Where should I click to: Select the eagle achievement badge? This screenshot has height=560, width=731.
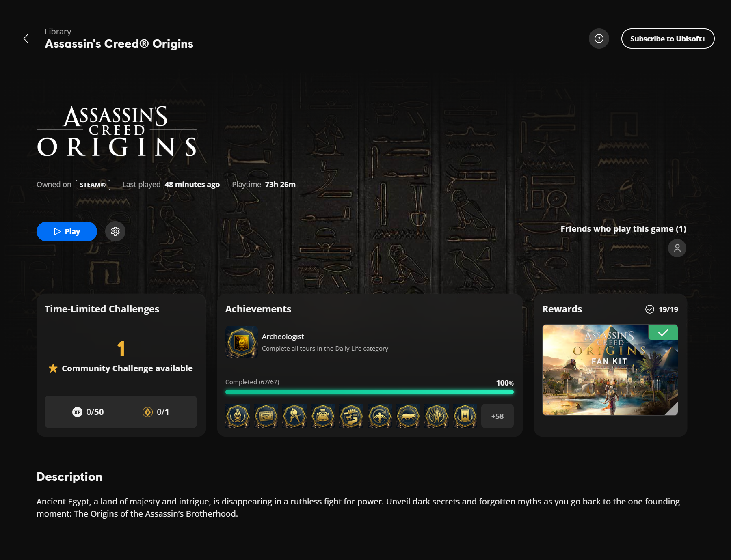380,416
